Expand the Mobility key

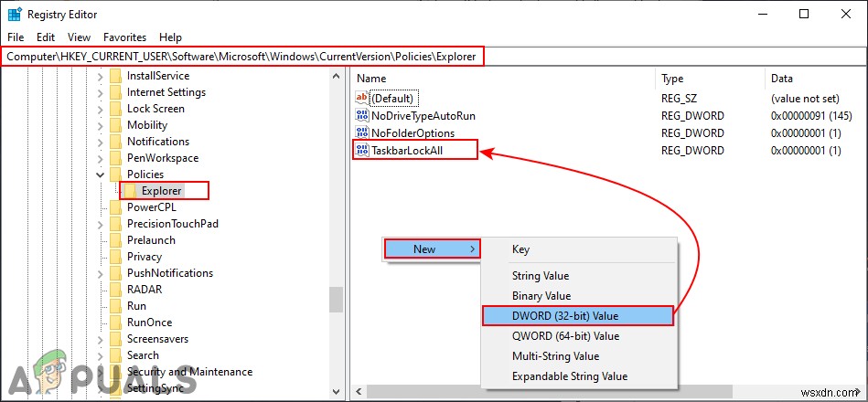click(x=101, y=125)
